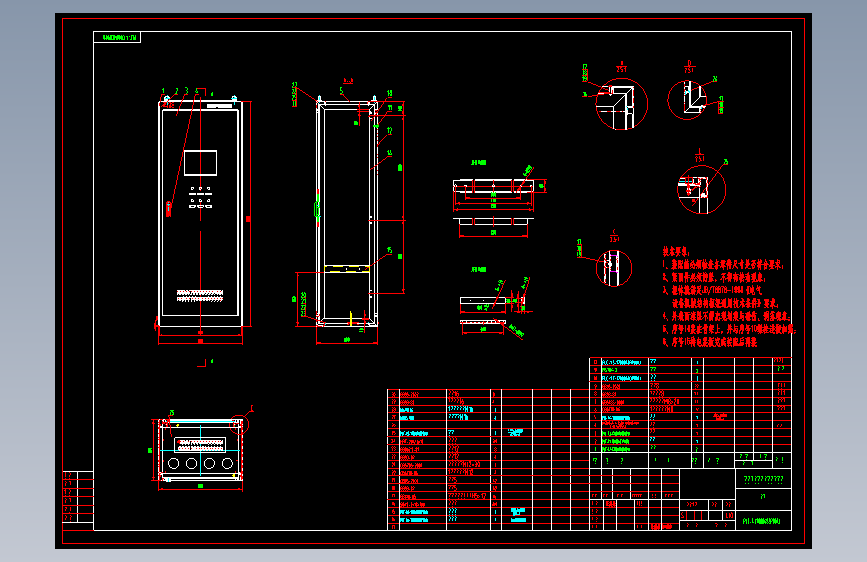Click the terminal strip in front elevation
The image size is (867, 562).
click(x=200, y=296)
